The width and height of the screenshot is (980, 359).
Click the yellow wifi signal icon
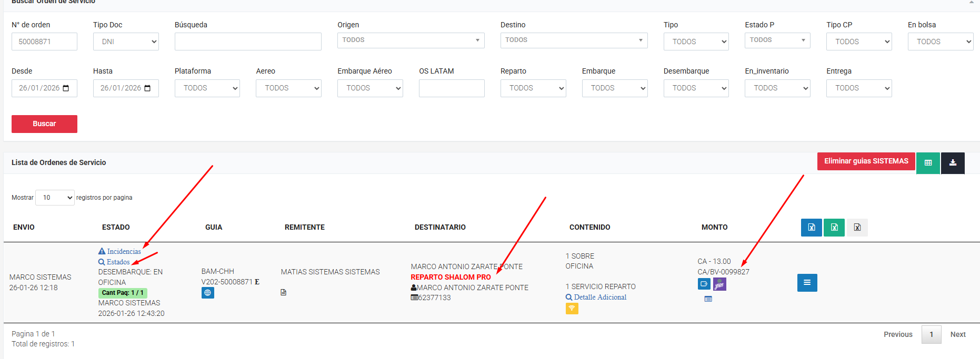click(572, 309)
